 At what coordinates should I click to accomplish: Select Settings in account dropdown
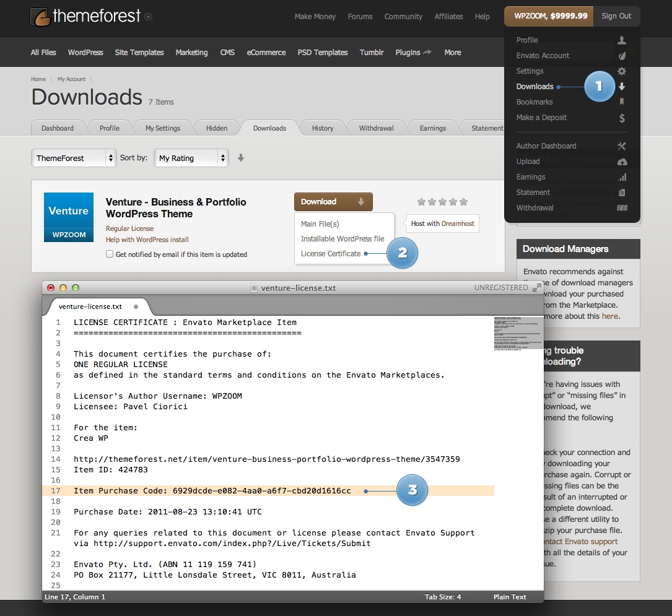pyautogui.click(x=530, y=71)
